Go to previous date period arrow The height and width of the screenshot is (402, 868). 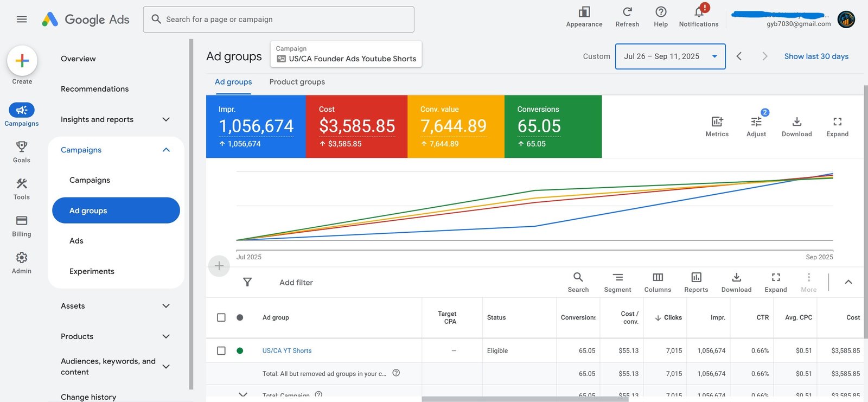pos(739,56)
